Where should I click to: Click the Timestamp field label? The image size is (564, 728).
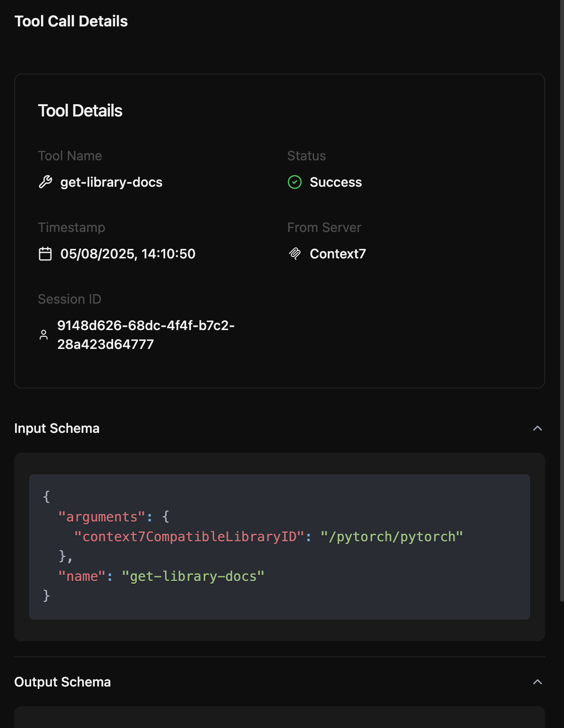pyautogui.click(x=72, y=227)
